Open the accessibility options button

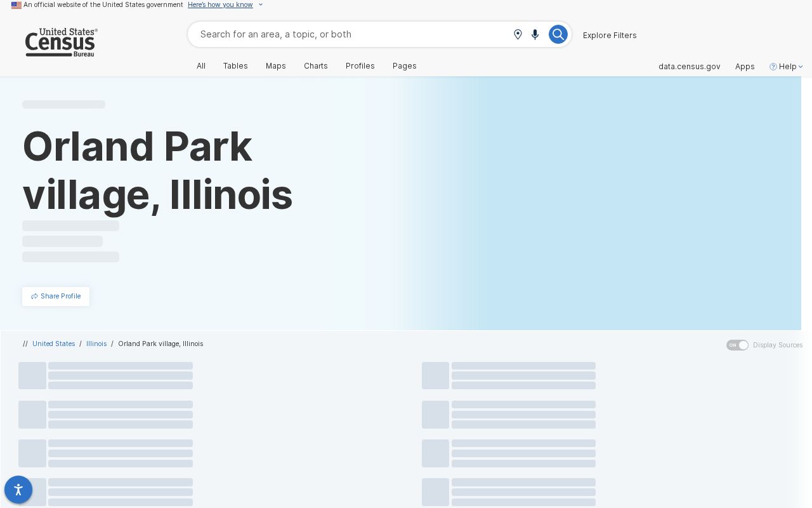point(18,490)
